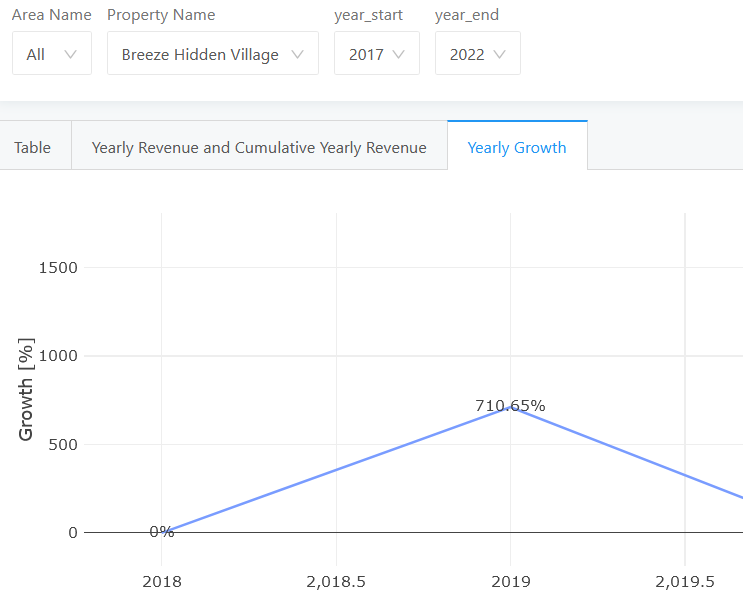Click the 1000 y-axis tick label

point(58,356)
